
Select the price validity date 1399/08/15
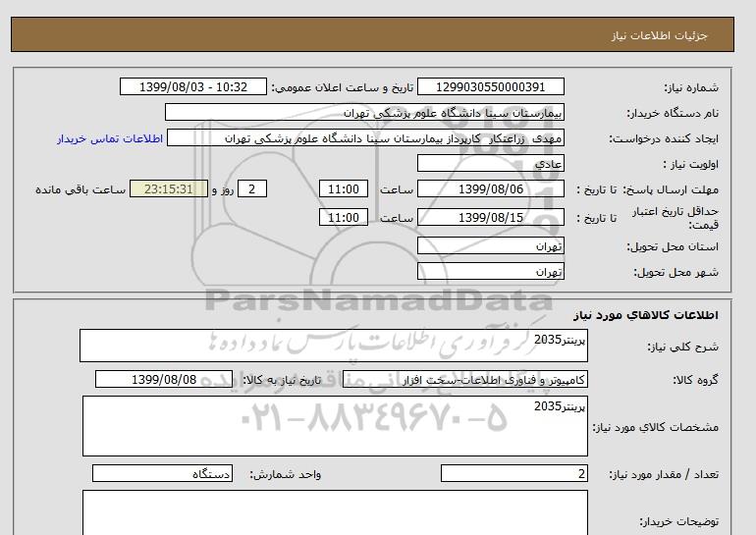pyautogui.click(x=490, y=217)
